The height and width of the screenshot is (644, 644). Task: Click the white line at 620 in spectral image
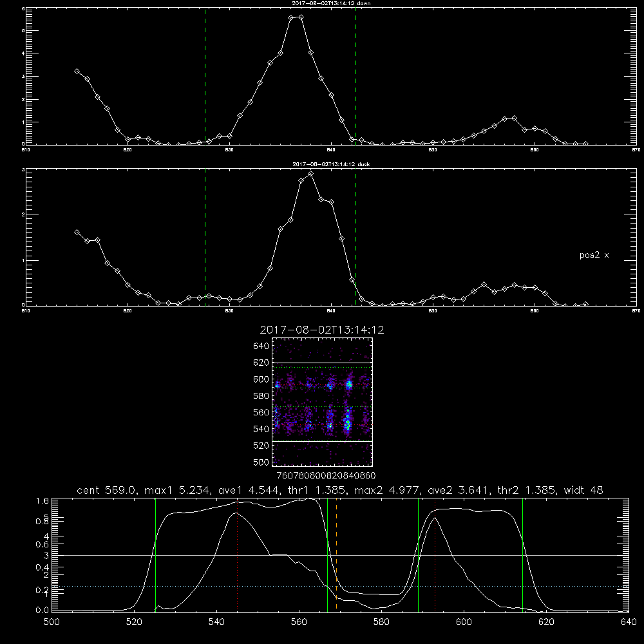pyautogui.click(x=323, y=363)
